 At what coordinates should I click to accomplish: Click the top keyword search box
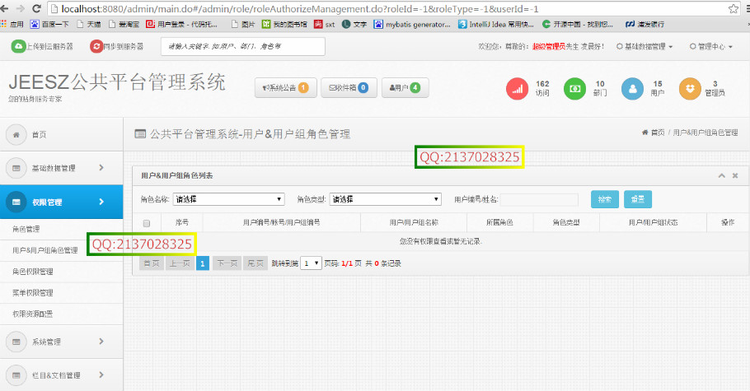[243, 46]
